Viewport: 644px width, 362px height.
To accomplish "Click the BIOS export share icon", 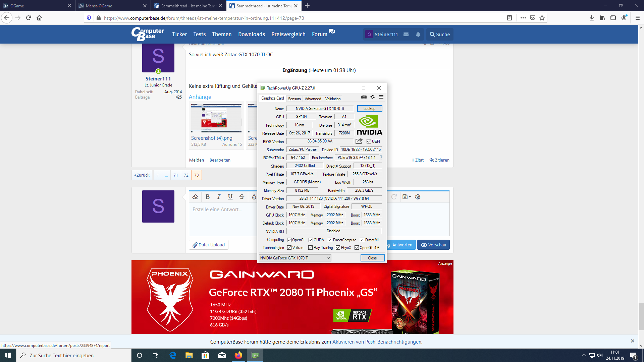I will point(359,141).
